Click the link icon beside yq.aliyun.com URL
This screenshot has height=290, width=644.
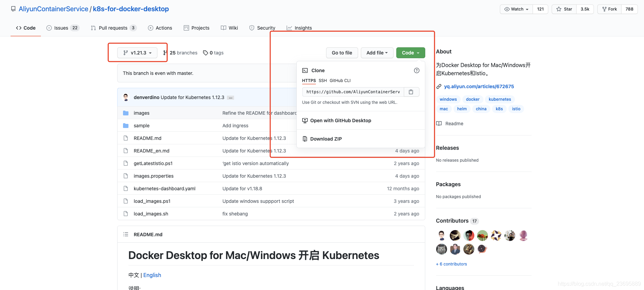(x=439, y=86)
